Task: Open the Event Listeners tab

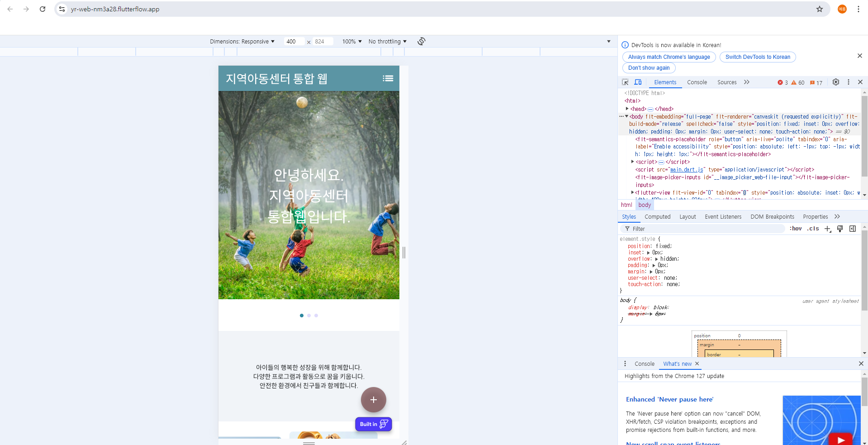Action: pyautogui.click(x=723, y=216)
